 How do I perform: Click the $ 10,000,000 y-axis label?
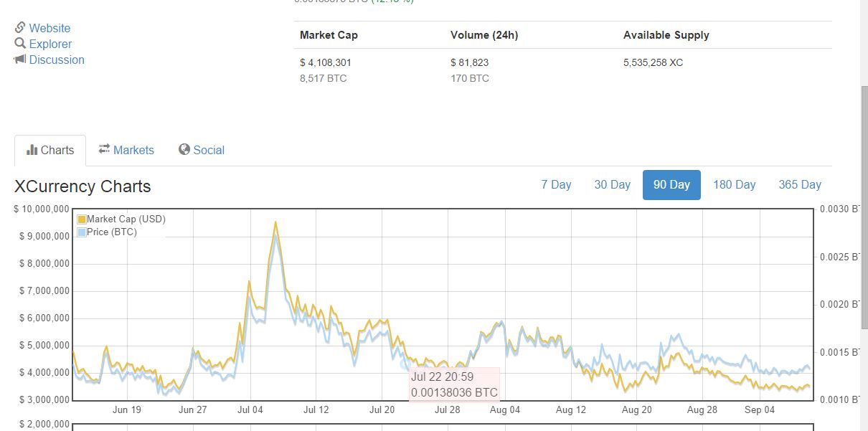coord(42,209)
